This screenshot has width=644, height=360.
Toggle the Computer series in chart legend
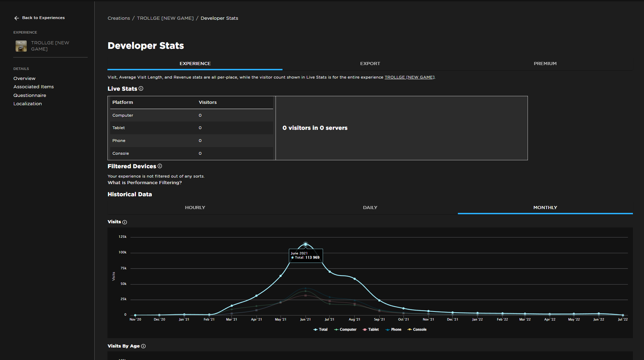(x=345, y=330)
